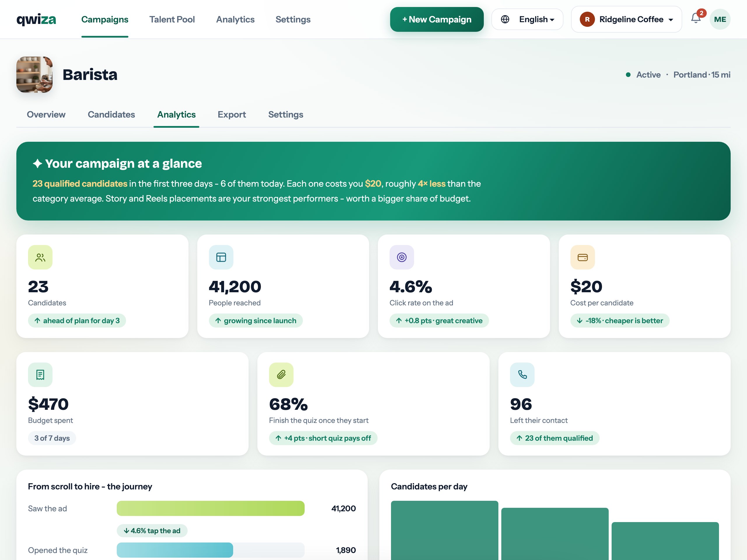This screenshot has width=747, height=560.
Task: Click the '23 of them qualified' badge
Action: point(554,438)
